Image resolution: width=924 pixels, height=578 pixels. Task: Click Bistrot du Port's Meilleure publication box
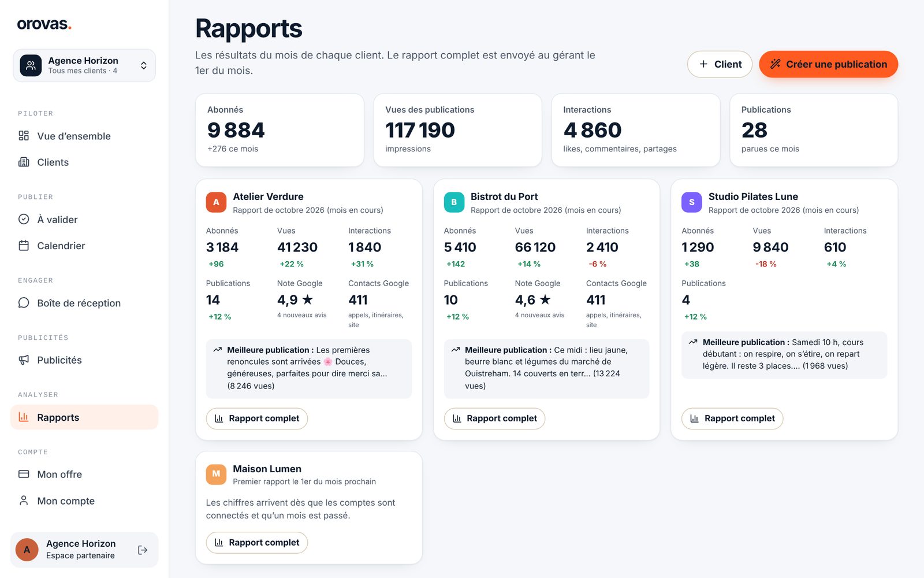coord(546,368)
